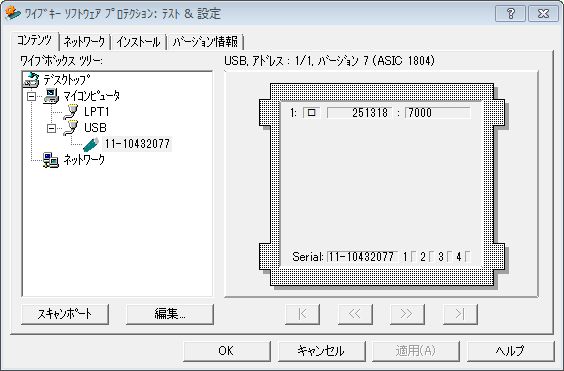
Task: Click the ネットワーク network computers icon
Action: point(51,160)
